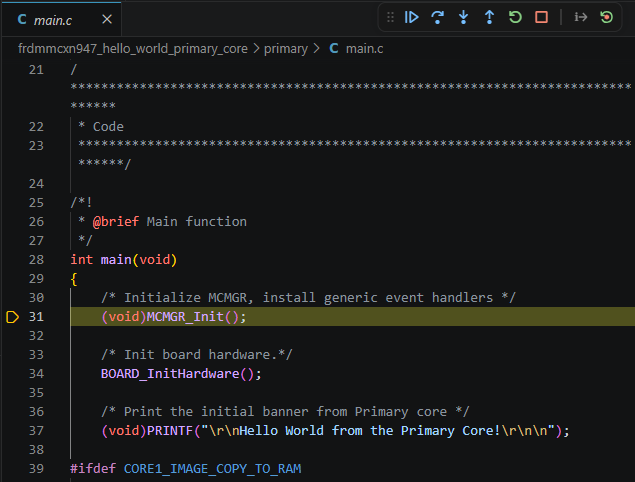
Task: Stop the debug session
Action: pos(541,17)
